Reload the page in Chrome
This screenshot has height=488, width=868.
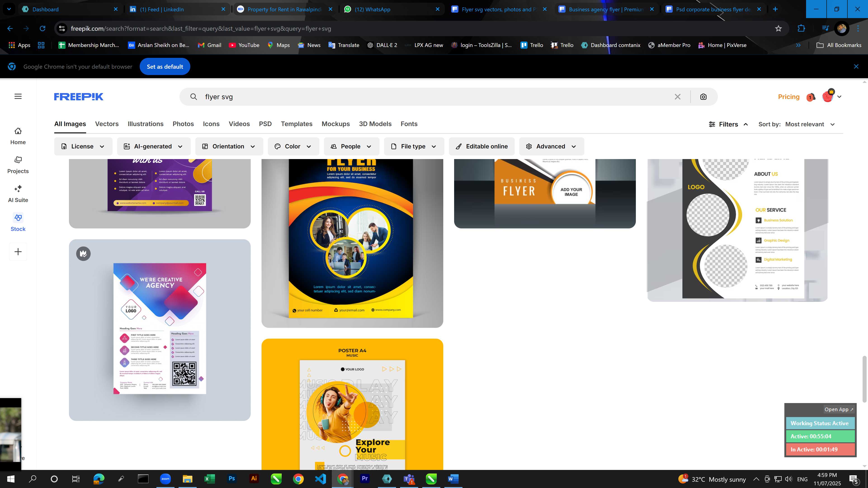coord(42,29)
